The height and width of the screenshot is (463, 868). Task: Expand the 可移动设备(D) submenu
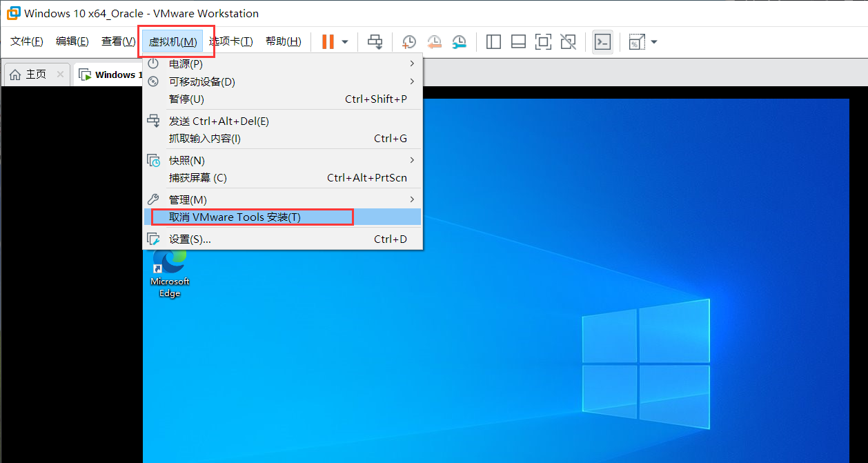coord(283,81)
